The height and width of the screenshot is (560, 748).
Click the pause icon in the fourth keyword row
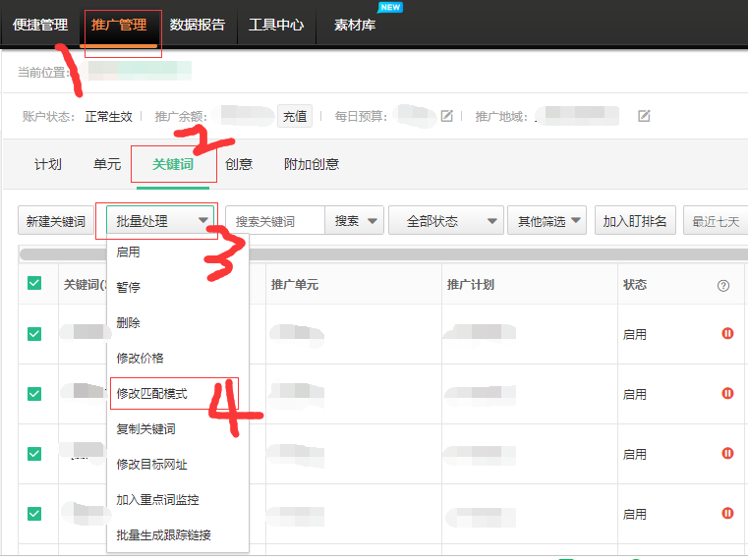[727, 514]
